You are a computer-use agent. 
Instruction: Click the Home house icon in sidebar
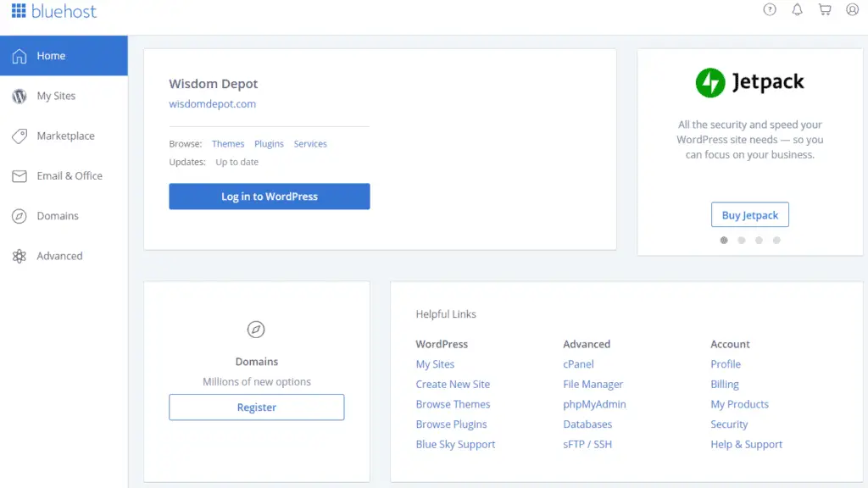(19, 56)
